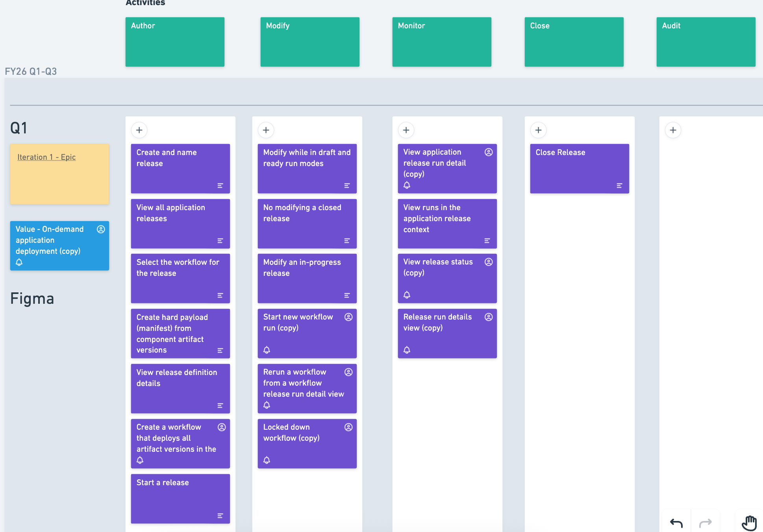Select the Close activity card
The width and height of the screenshot is (763, 532).
(x=574, y=42)
